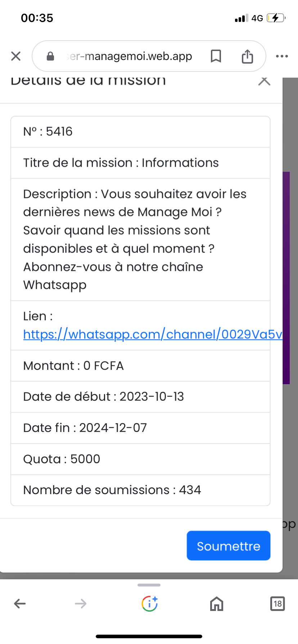Tap the grey drag handle above the toolbar
This screenshot has height=644, width=298.
pos(149,585)
